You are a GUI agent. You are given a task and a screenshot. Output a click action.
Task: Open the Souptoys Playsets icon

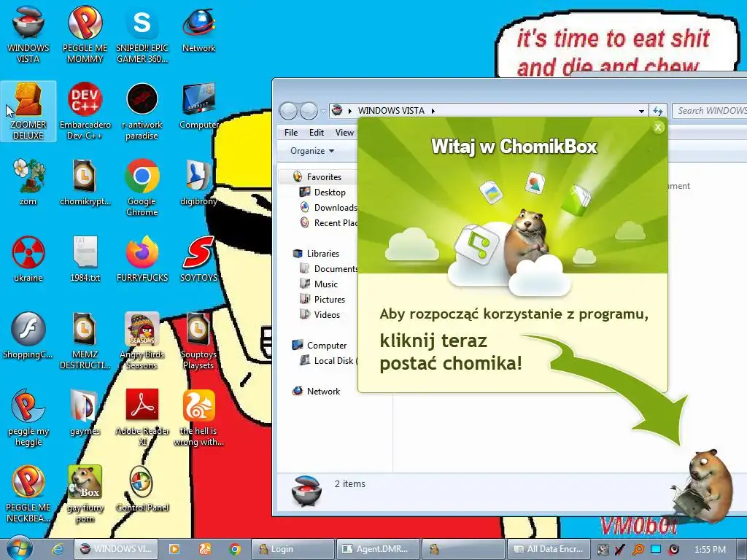pos(198,341)
